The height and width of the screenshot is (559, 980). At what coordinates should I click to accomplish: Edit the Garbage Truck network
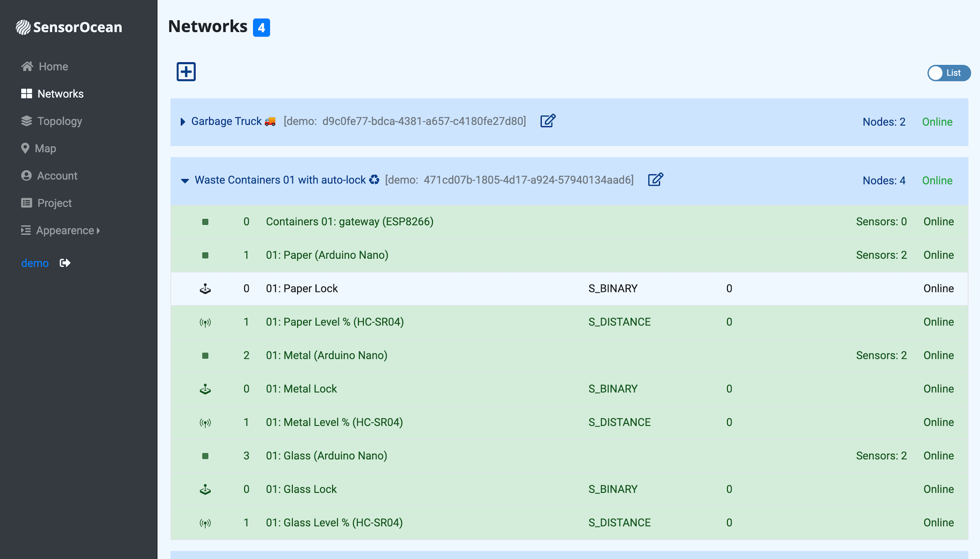tap(548, 121)
